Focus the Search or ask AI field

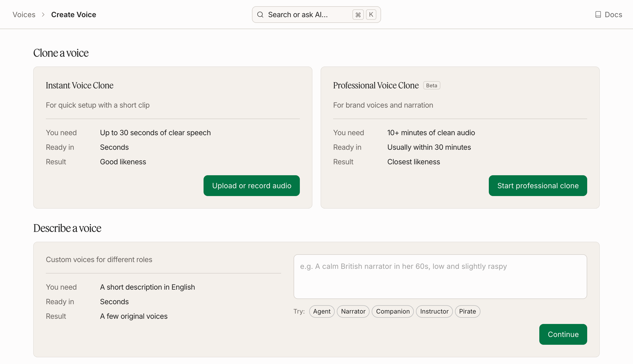[316, 15]
